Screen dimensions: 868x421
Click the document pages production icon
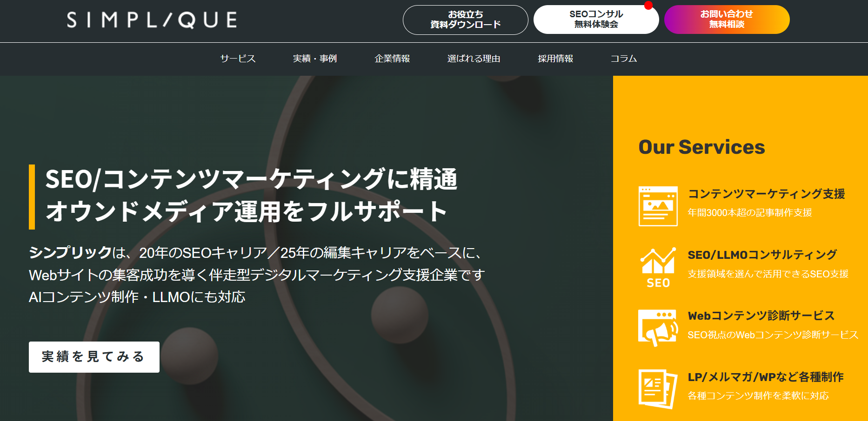(x=658, y=389)
